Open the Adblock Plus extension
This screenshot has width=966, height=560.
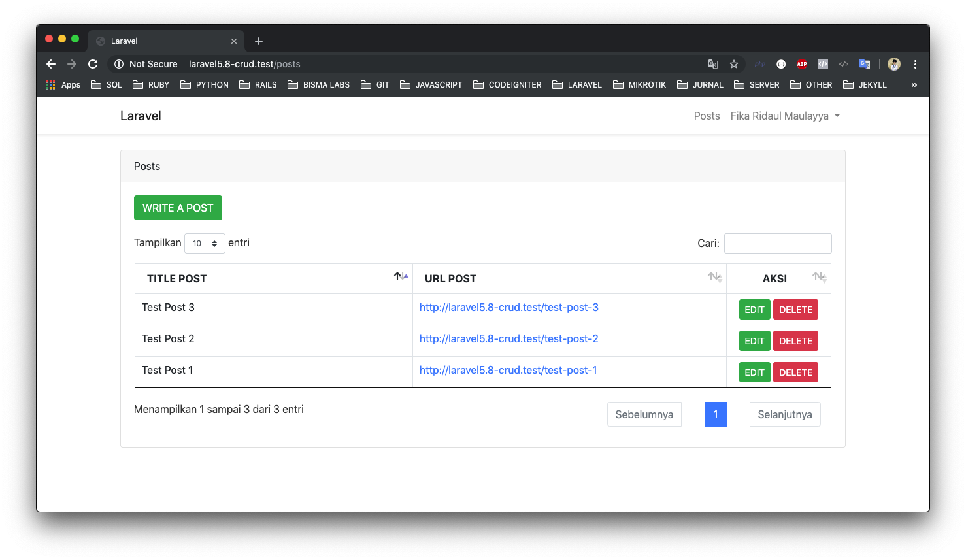[802, 64]
